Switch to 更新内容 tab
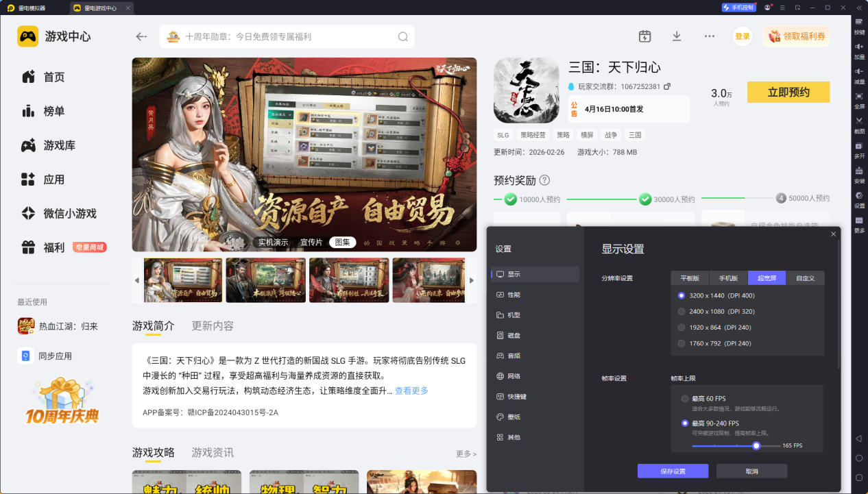 (213, 326)
